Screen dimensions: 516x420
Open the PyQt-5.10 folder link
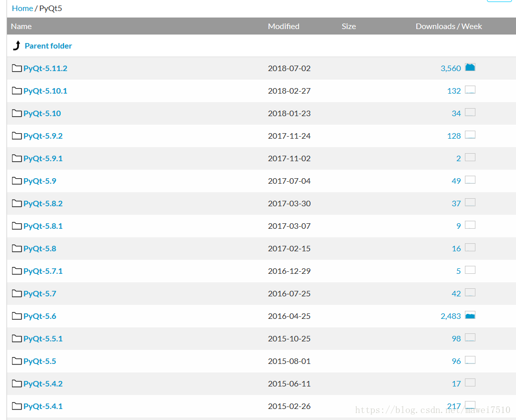(42, 114)
